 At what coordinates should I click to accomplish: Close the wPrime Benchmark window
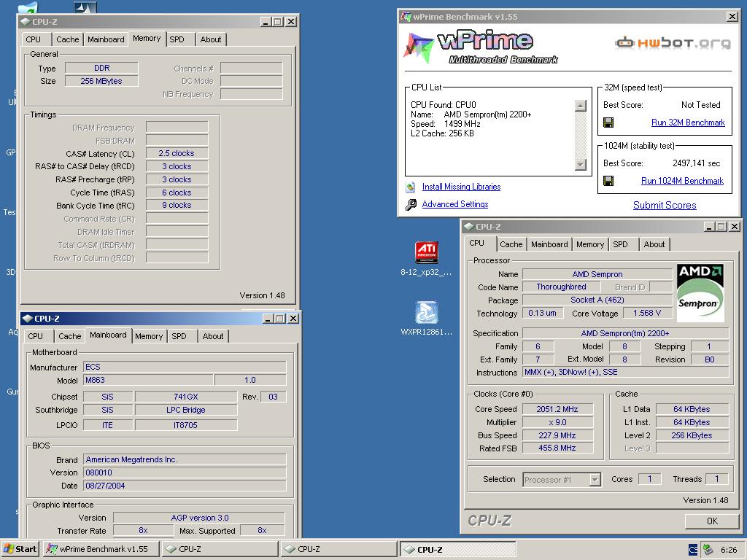click(x=732, y=17)
